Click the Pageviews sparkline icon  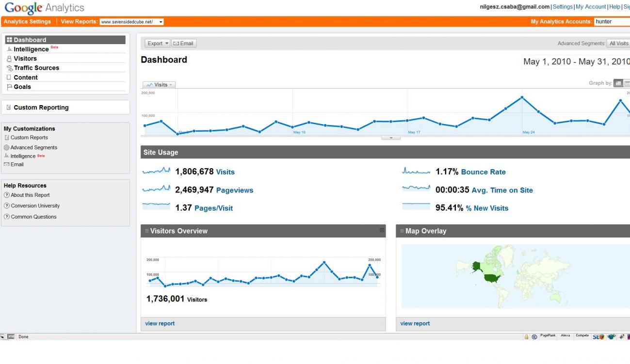point(157,189)
